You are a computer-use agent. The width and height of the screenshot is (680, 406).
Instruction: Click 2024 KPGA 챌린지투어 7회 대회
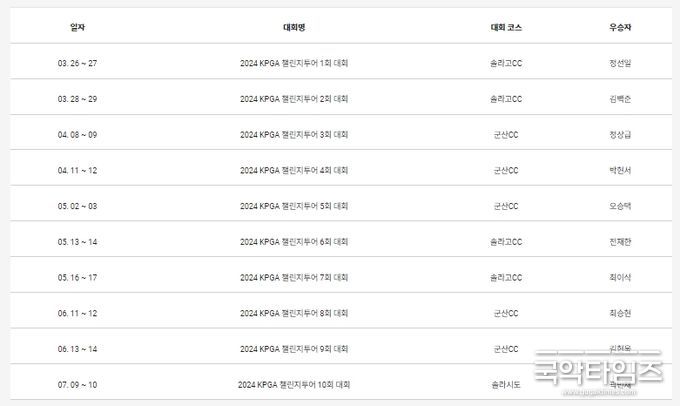(x=294, y=278)
